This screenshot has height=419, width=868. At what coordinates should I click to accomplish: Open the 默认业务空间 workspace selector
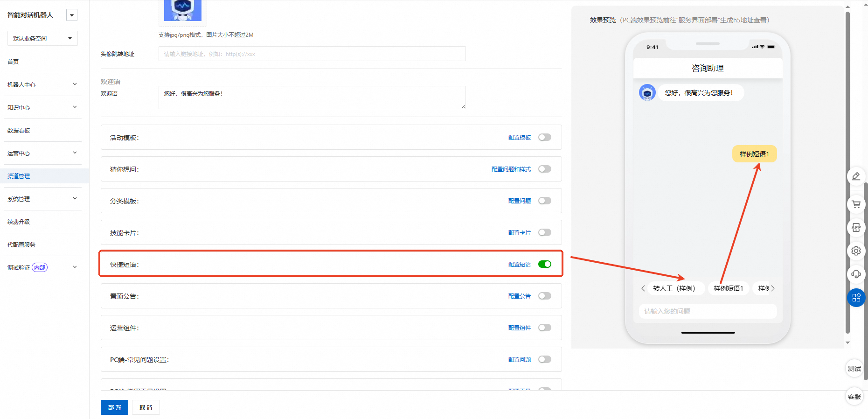[42, 38]
